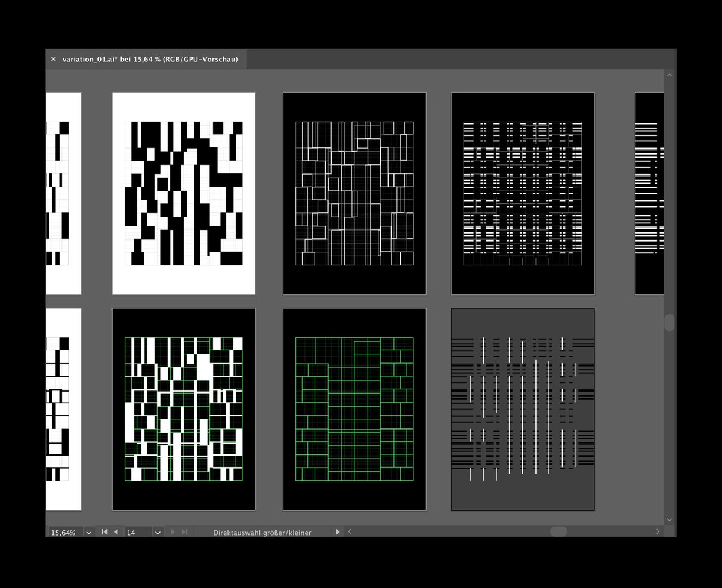The image size is (722, 588).
Task: Jump to the last artboard icon
Action: click(x=184, y=532)
